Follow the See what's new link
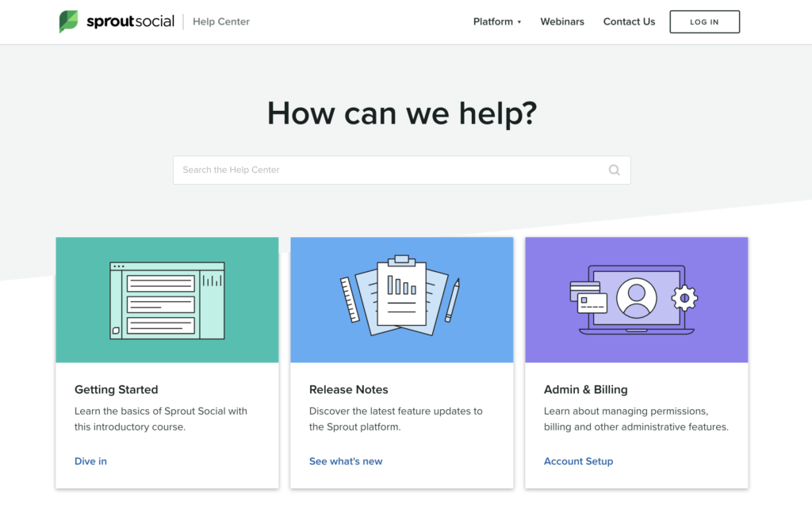 346,461
